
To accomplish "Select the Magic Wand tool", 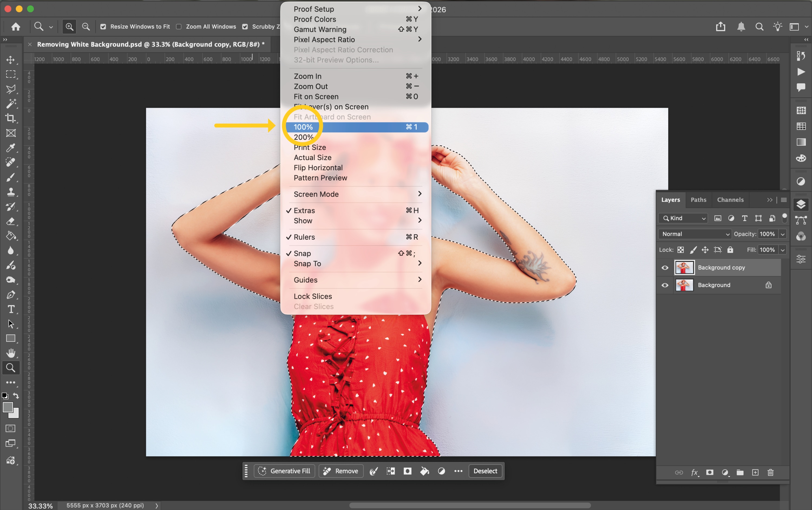I will [x=11, y=103].
